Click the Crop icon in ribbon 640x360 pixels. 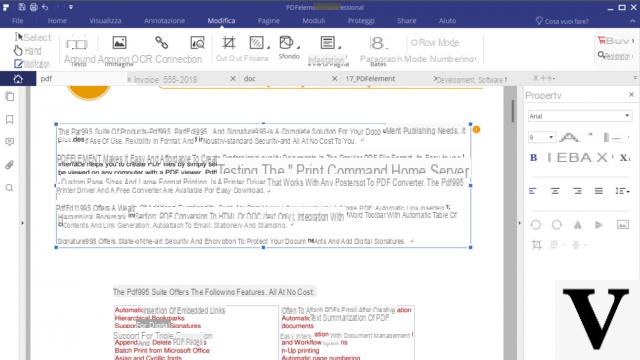229,42
